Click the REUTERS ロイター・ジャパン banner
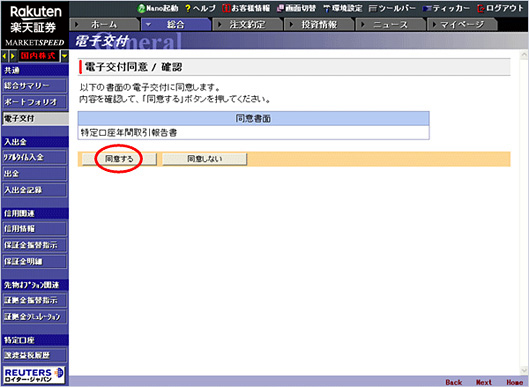The height and width of the screenshot is (387, 529). coord(33,375)
